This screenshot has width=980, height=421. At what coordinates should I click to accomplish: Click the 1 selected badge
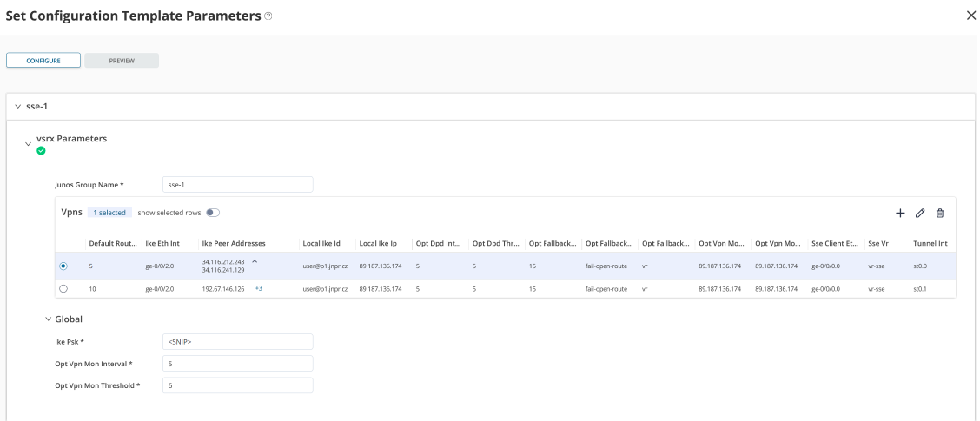tap(109, 213)
